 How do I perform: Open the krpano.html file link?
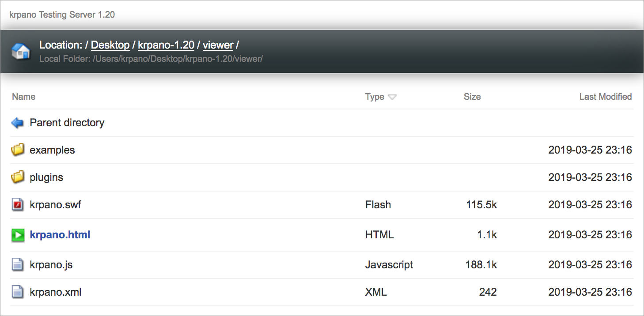point(60,235)
